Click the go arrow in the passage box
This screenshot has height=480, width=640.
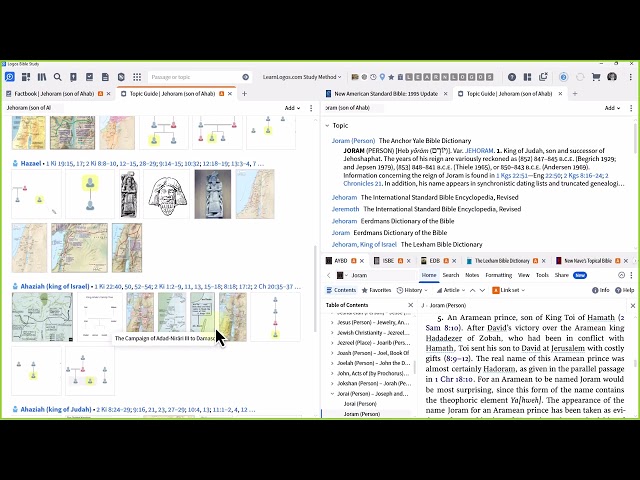(x=245, y=77)
